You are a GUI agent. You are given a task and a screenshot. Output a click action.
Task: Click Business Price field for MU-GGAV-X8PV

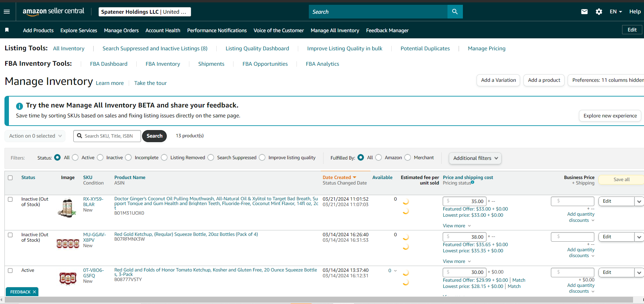(x=572, y=237)
